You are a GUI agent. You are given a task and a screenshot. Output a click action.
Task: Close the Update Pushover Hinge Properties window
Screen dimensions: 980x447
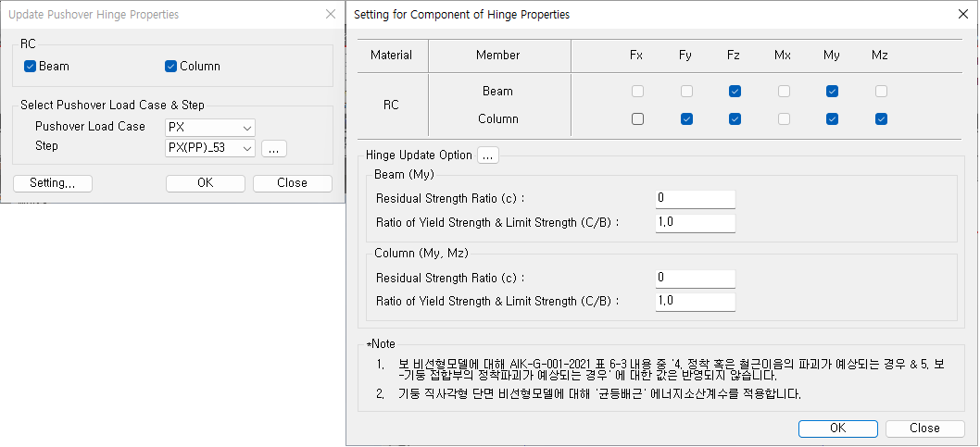(x=331, y=14)
